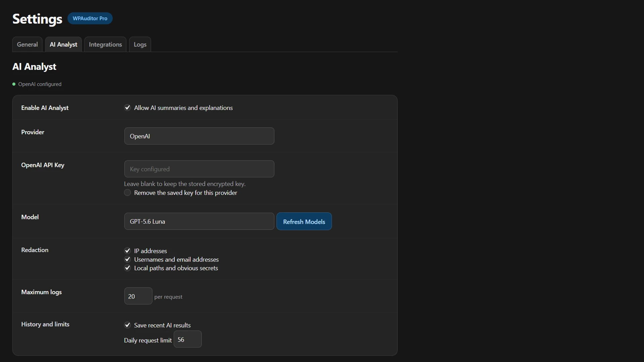Click the Maximum logs number field
The image size is (644, 362).
click(x=138, y=296)
